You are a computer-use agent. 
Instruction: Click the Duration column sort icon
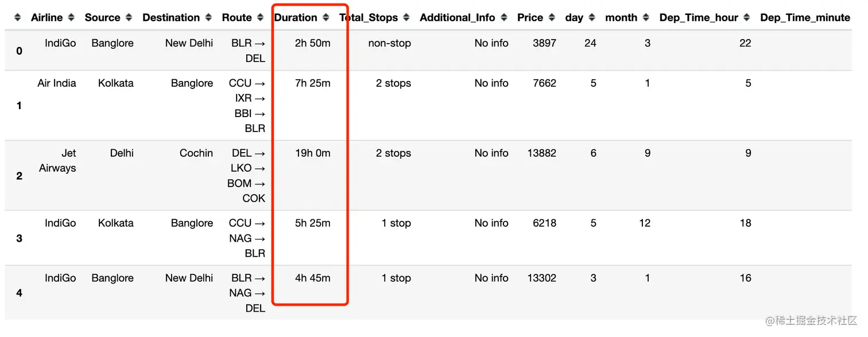click(325, 18)
